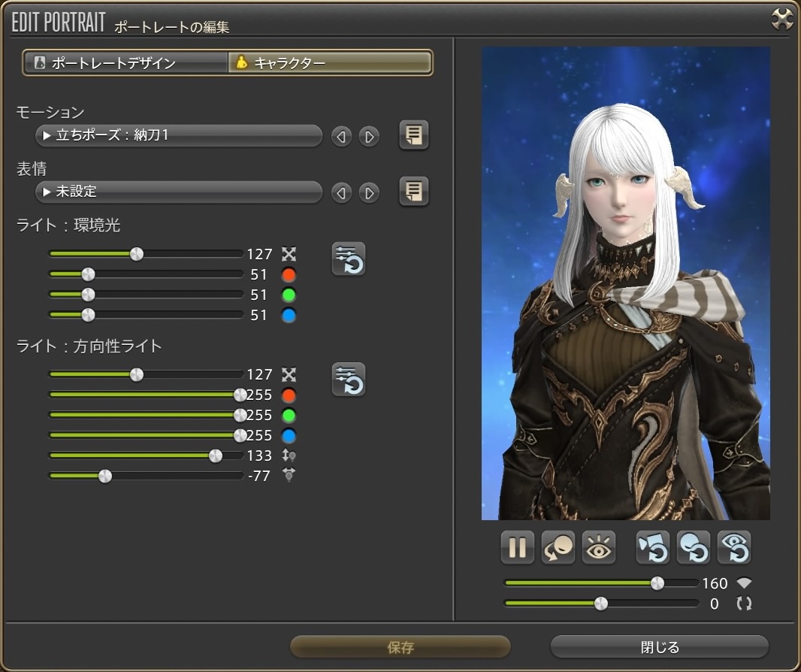Click the eyes-look-at-camera icon
801x672 pixels.
[599, 547]
